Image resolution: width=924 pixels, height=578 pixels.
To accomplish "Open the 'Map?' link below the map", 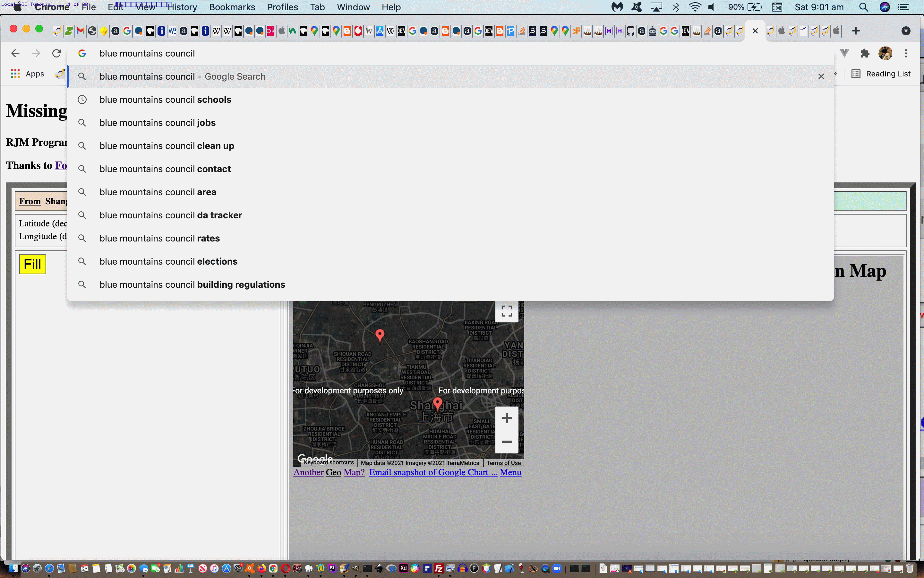I will (x=354, y=472).
